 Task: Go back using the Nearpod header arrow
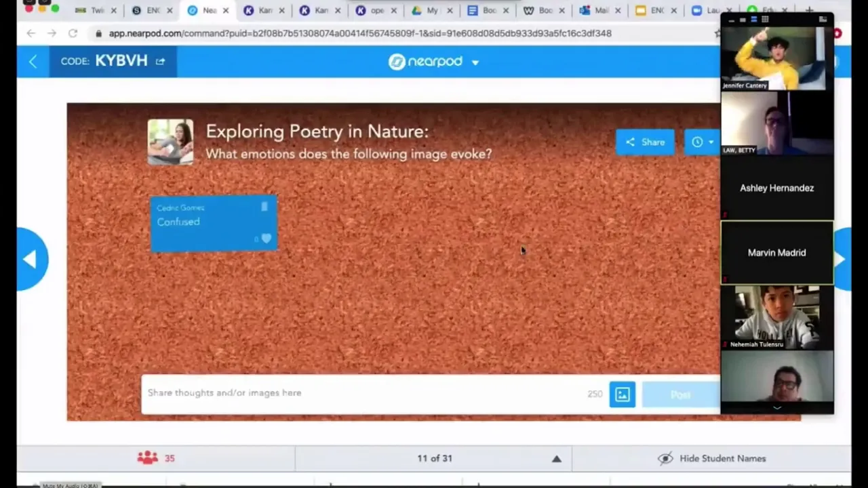(33, 62)
